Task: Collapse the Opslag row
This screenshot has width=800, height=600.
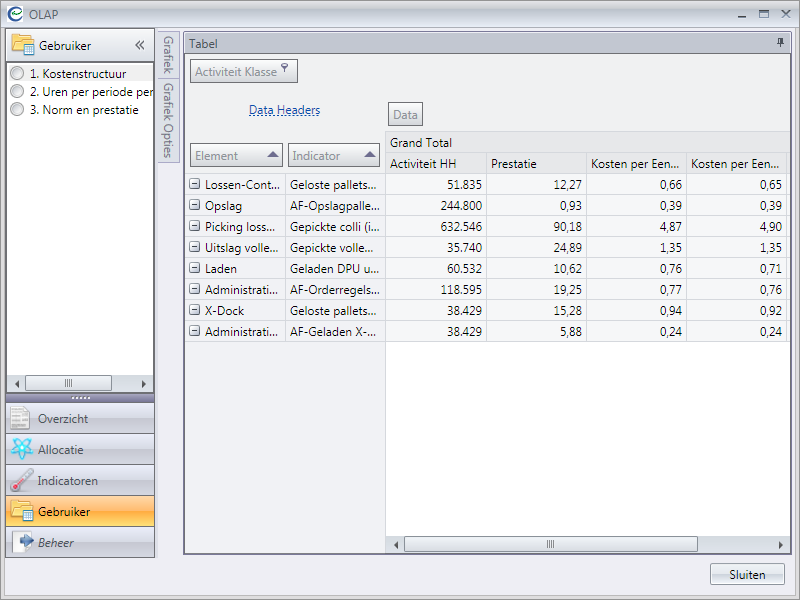Action: tap(195, 205)
